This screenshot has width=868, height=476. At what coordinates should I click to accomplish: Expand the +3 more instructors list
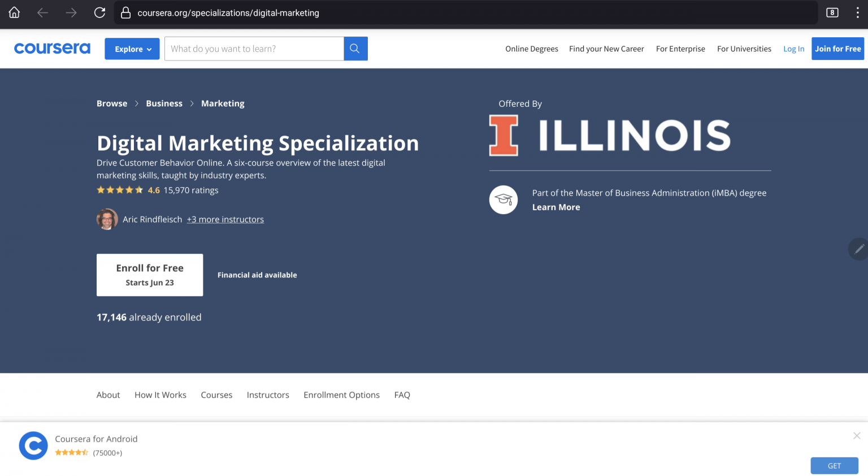click(225, 219)
